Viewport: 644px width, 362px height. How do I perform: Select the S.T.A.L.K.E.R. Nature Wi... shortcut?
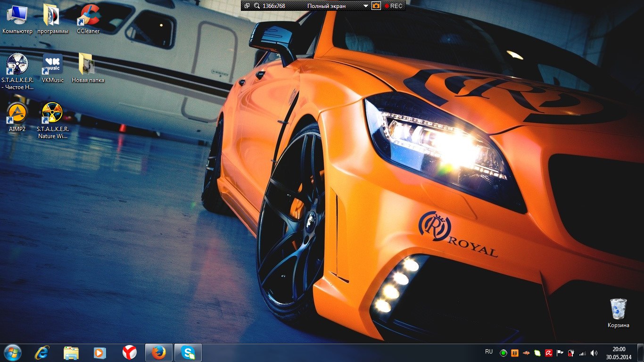click(53, 120)
